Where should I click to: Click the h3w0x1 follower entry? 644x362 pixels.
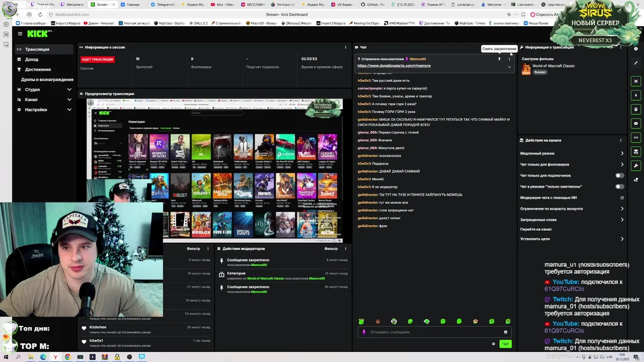pyautogui.click(x=145, y=343)
